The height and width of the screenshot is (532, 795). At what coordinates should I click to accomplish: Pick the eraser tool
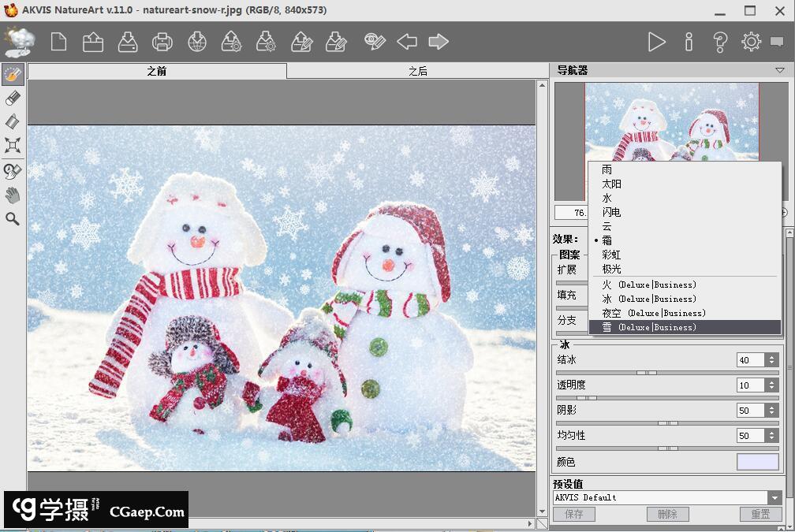(13, 98)
